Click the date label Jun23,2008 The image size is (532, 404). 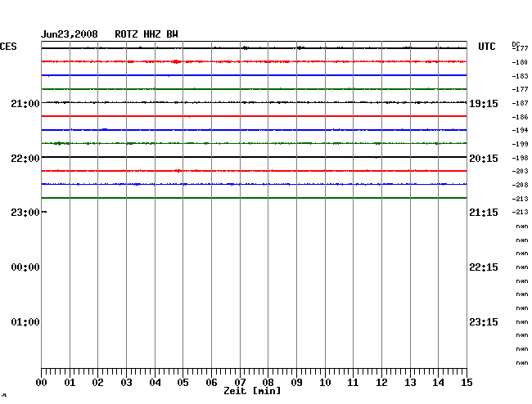pos(70,34)
